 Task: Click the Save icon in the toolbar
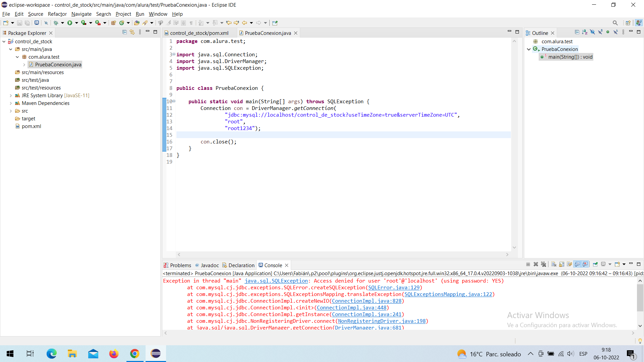click(x=19, y=23)
